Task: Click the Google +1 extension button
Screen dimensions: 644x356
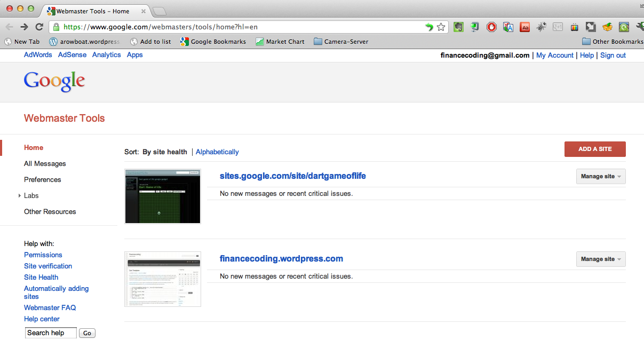Action: click(x=558, y=27)
